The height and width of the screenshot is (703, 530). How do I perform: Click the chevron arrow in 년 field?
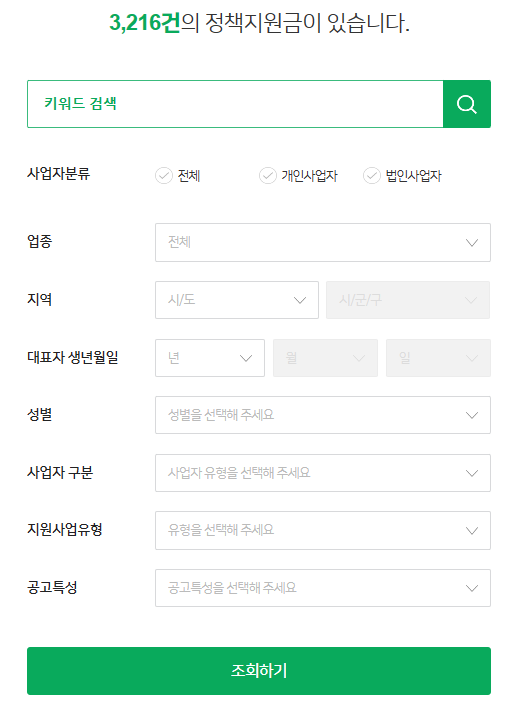click(x=246, y=358)
